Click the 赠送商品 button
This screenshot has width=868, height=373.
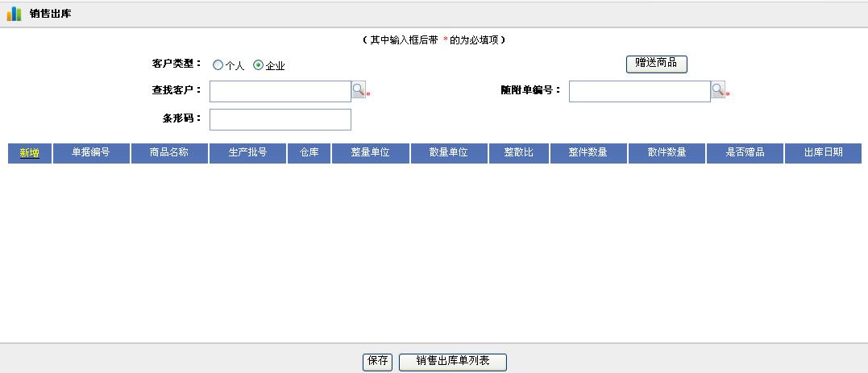pos(656,64)
